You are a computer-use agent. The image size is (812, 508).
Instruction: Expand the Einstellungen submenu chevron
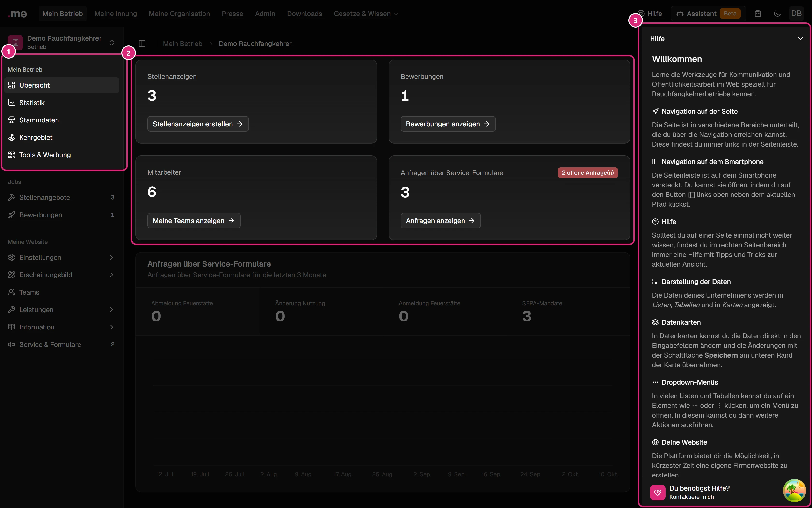112,257
